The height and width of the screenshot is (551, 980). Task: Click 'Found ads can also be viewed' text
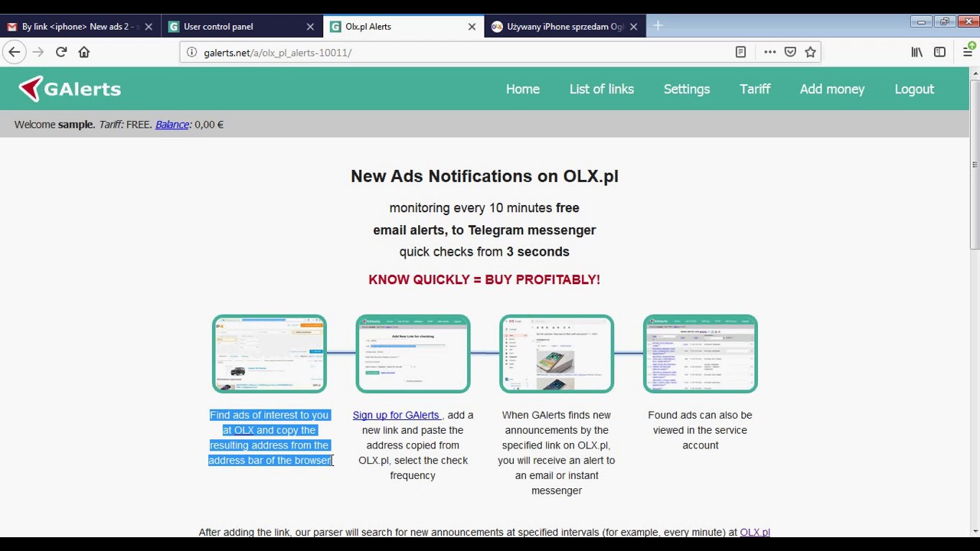(x=700, y=430)
